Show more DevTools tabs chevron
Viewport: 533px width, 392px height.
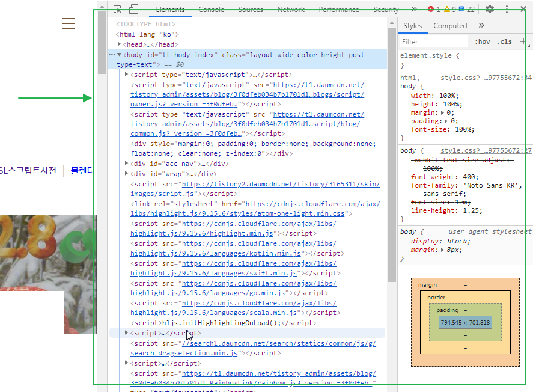pos(413,9)
